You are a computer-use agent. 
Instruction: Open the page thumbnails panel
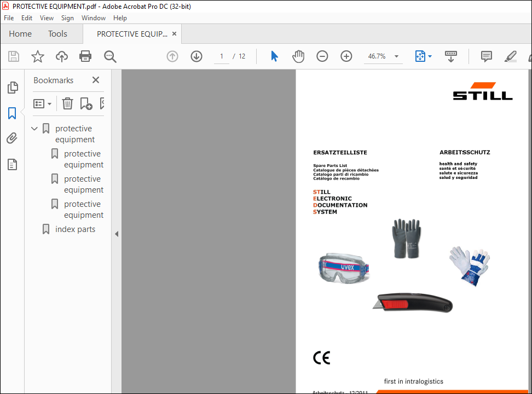click(x=13, y=88)
